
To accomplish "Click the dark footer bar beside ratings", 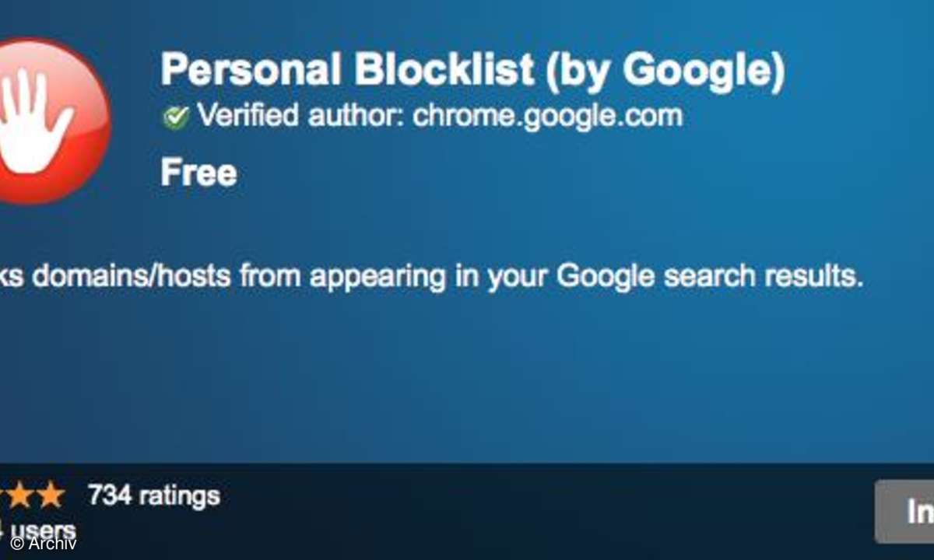I will coord(545,511).
